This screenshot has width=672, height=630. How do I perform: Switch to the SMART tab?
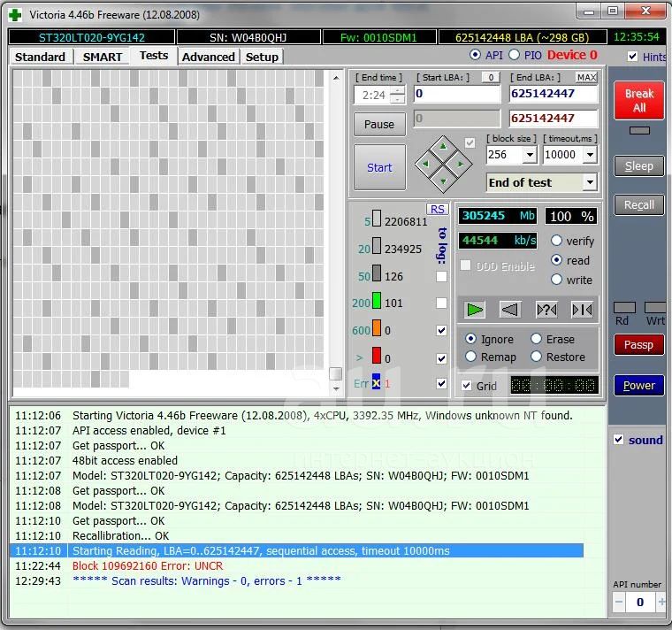pos(103,57)
